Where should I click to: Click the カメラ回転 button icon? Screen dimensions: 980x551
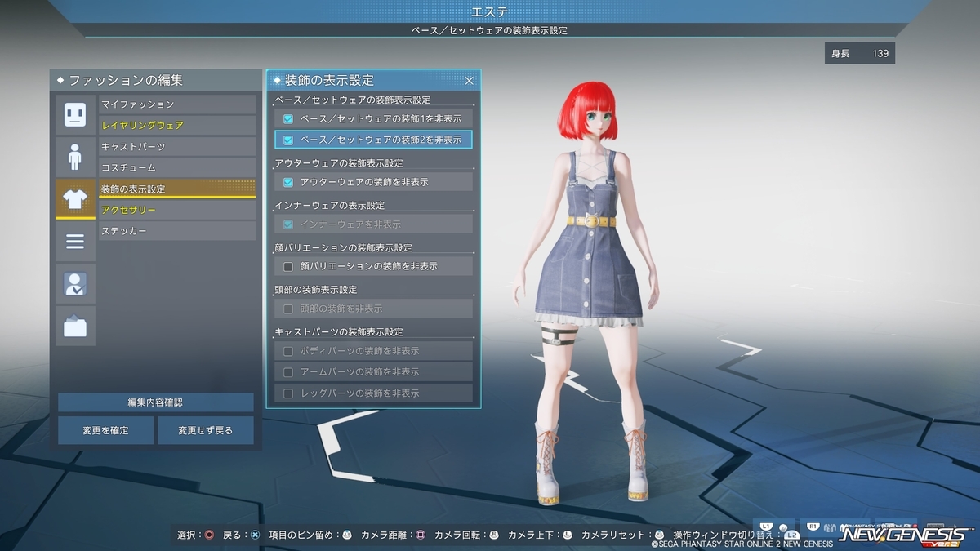coord(494,535)
